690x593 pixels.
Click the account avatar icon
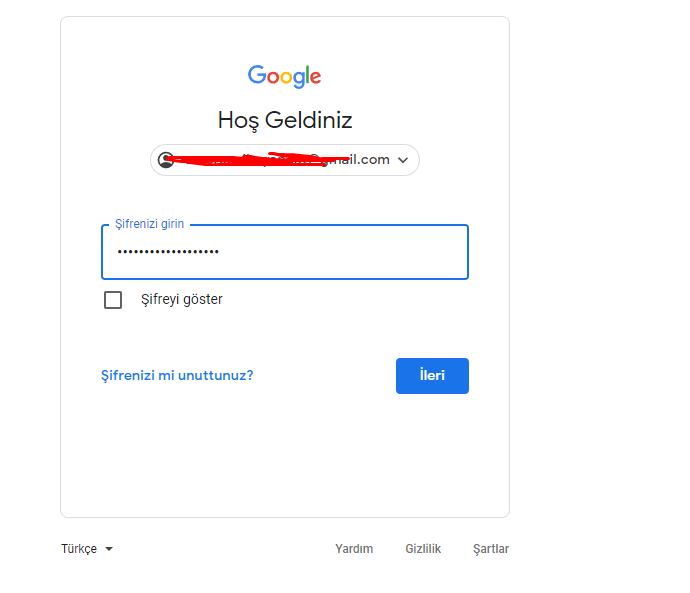(166, 160)
